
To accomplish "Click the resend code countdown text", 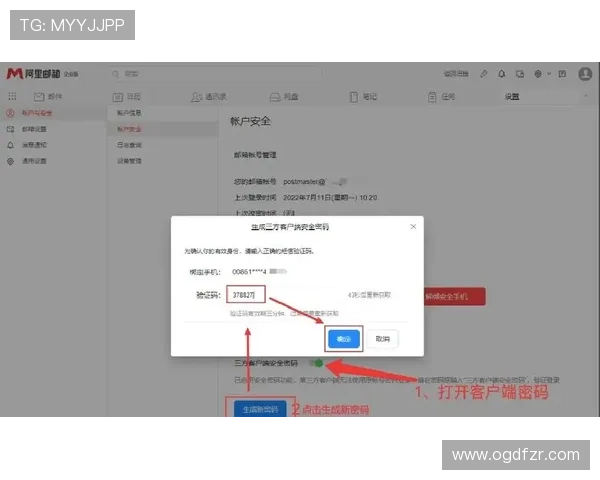I will tap(369, 295).
